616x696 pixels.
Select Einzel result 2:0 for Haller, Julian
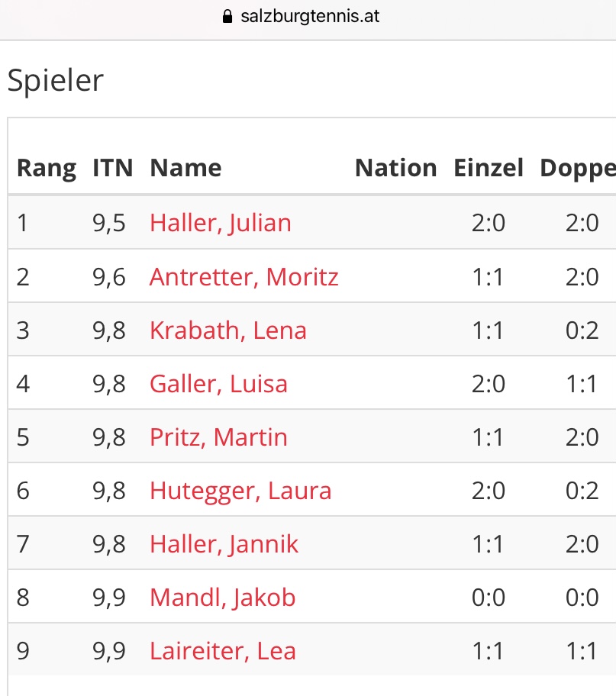488,223
